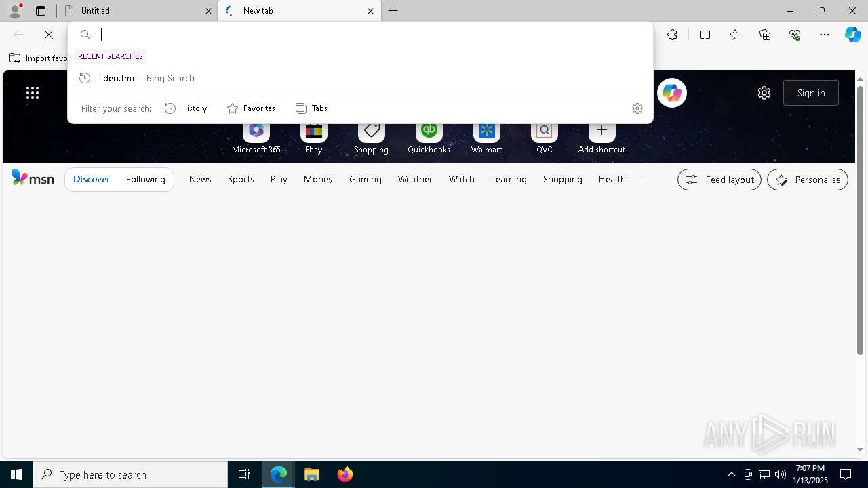
Task: Open the Health category
Action: [612, 179]
